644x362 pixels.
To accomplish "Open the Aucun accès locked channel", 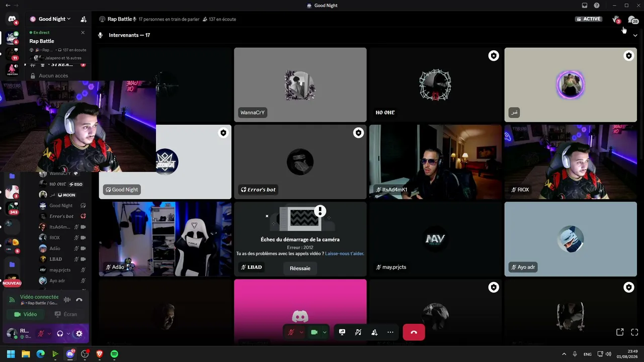I will 53,76.
